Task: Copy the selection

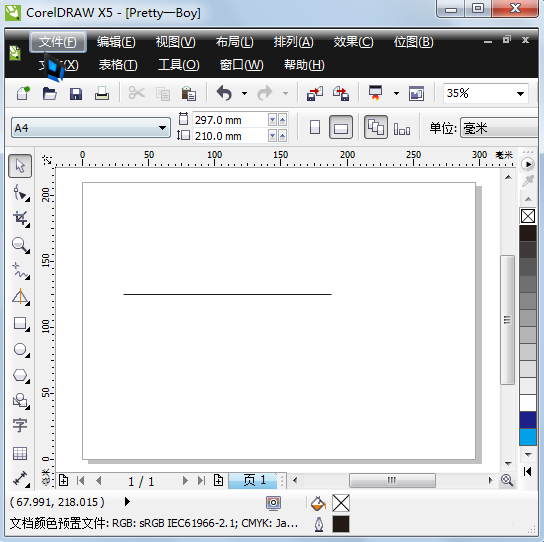Action: tap(163, 93)
